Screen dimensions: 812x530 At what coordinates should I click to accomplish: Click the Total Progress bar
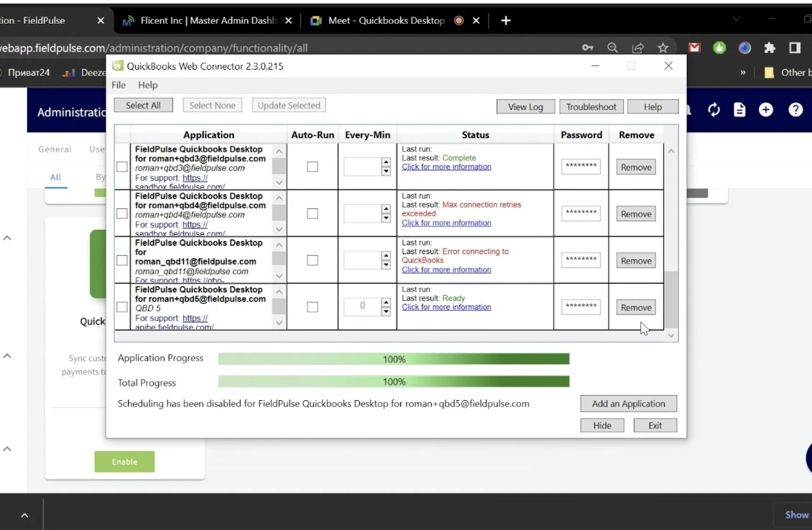394,381
